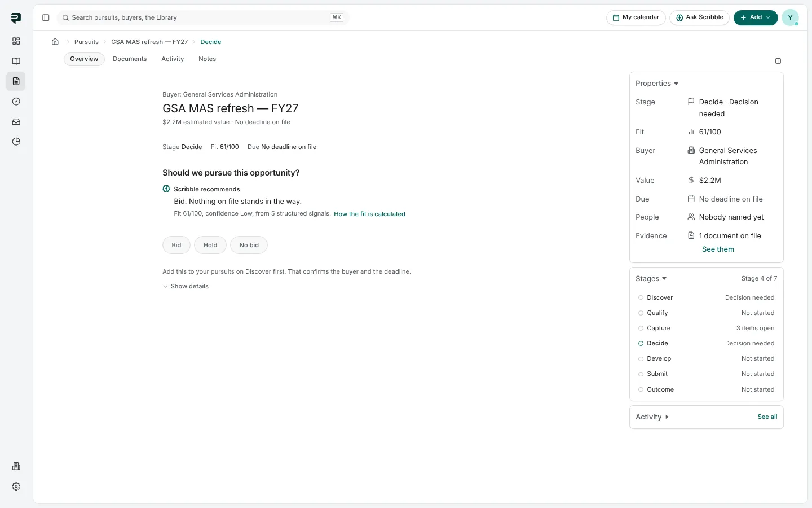The width and height of the screenshot is (812, 508).
Task: Click the flag icon in Stage row
Action: coord(691,102)
